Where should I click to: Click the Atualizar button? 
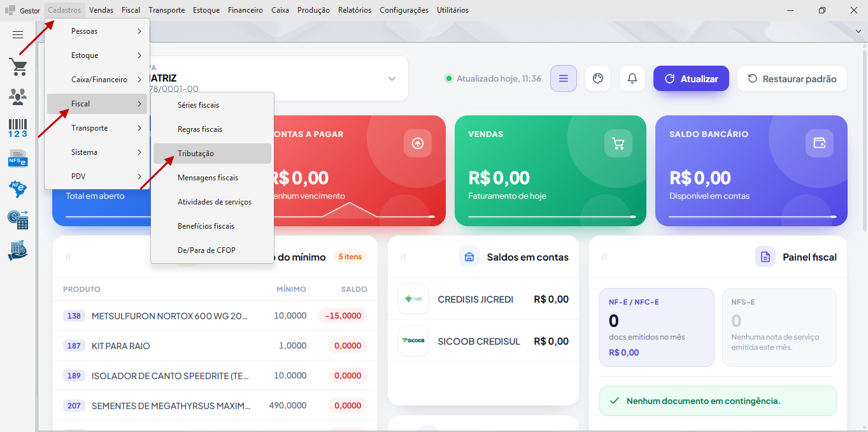[691, 79]
